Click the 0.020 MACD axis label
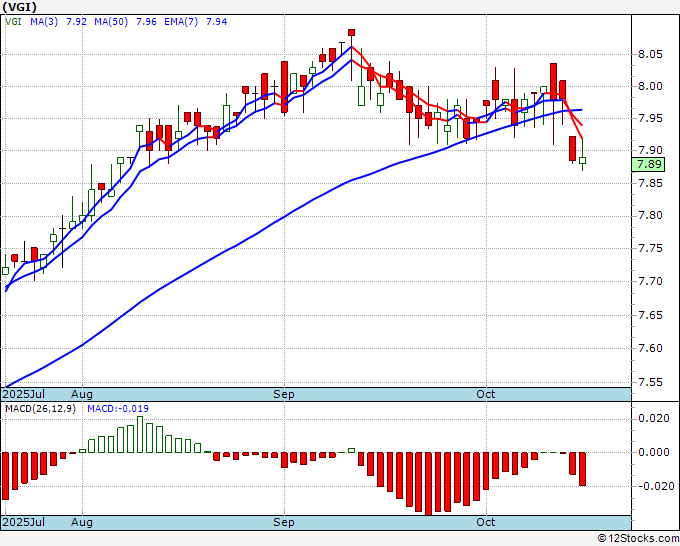 pyautogui.click(x=654, y=418)
